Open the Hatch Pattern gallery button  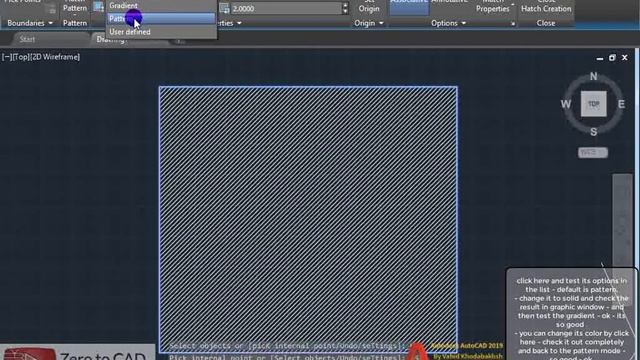75,7
